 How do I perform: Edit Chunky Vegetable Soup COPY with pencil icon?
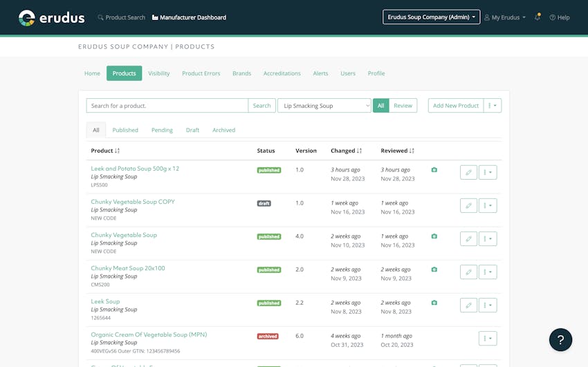469,205
